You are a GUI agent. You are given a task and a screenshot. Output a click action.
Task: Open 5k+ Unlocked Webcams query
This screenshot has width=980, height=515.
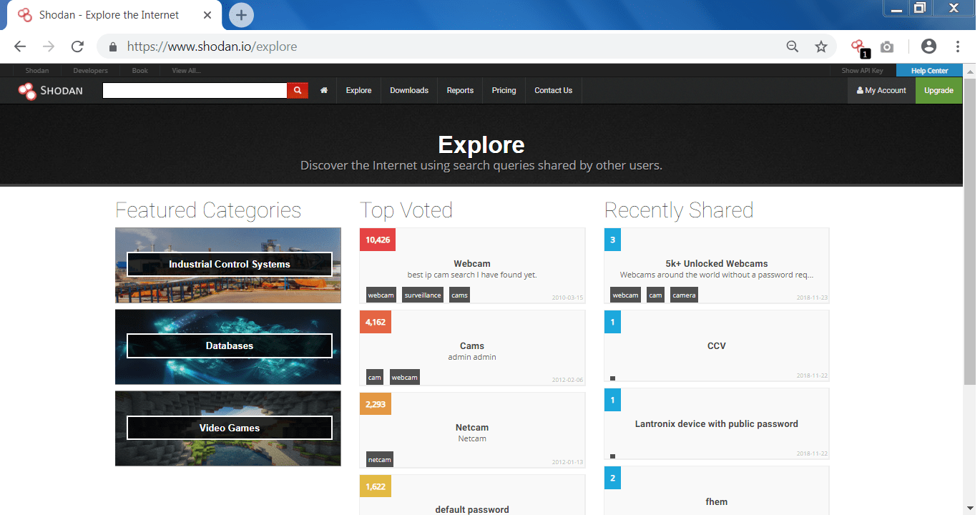[x=717, y=263]
